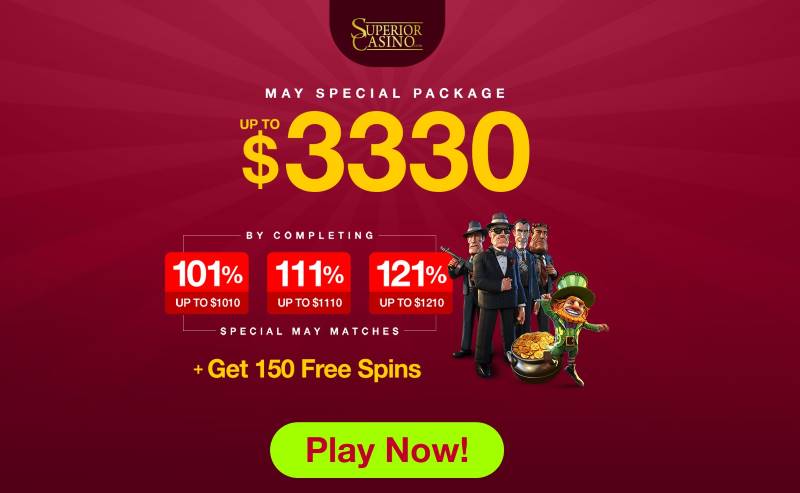Click the May Special Package heading
This screenshot has width=800, height=493.
[386, 93]
